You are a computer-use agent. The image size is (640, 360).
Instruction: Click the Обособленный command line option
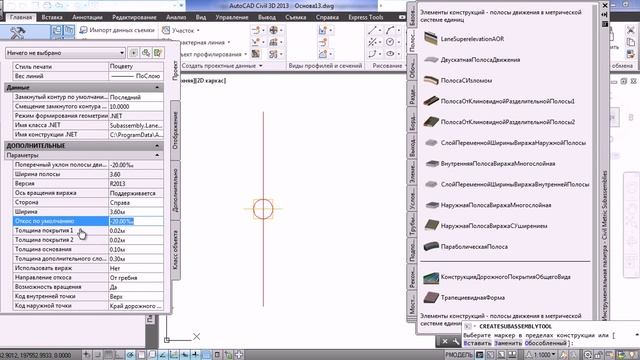[x=545, y=343]
